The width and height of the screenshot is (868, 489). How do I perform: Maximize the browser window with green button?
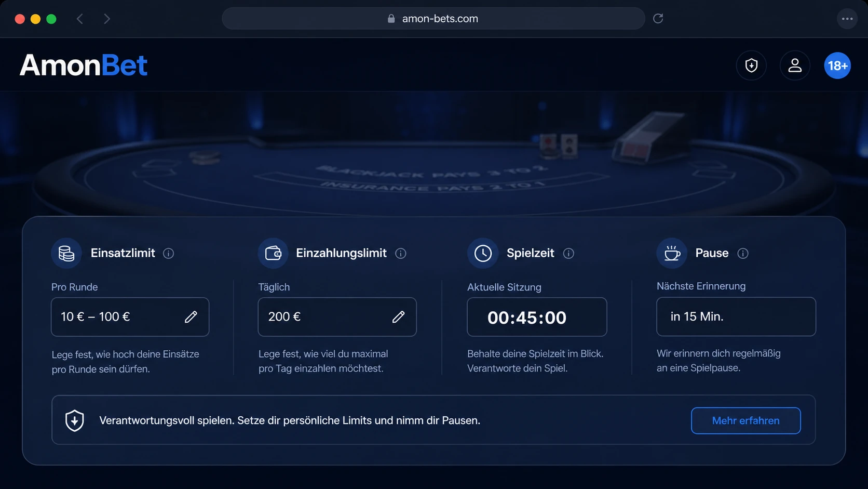51,19
